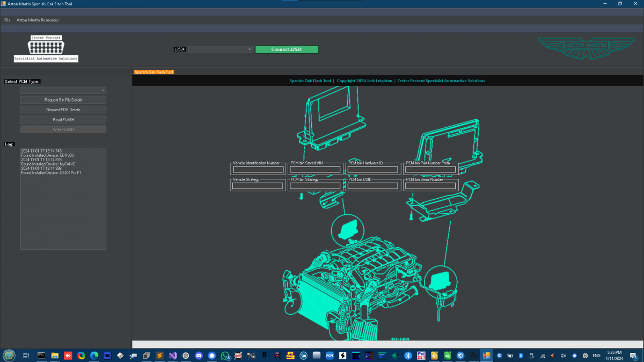The image size is (644, 362).
Task: Click the Connect J2534 button
Action: (287, 49)
